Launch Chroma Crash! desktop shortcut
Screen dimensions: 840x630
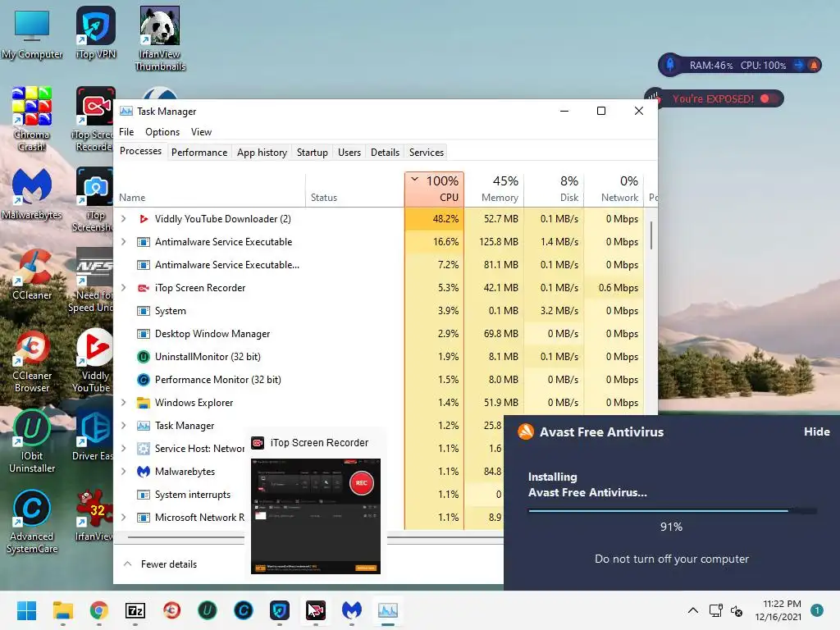[32, 119]
